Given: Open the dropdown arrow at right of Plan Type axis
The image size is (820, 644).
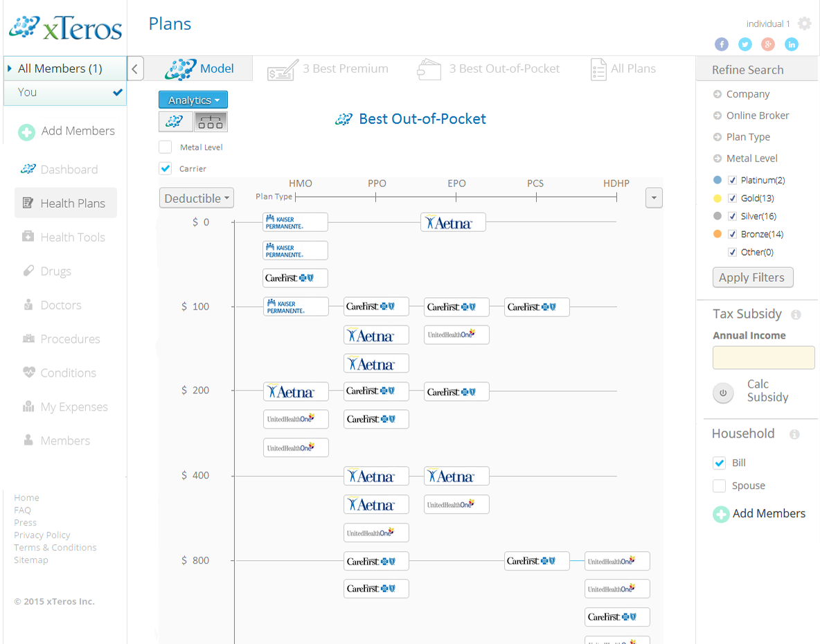Looking at the screenshot, I should [x=654, y=197].
